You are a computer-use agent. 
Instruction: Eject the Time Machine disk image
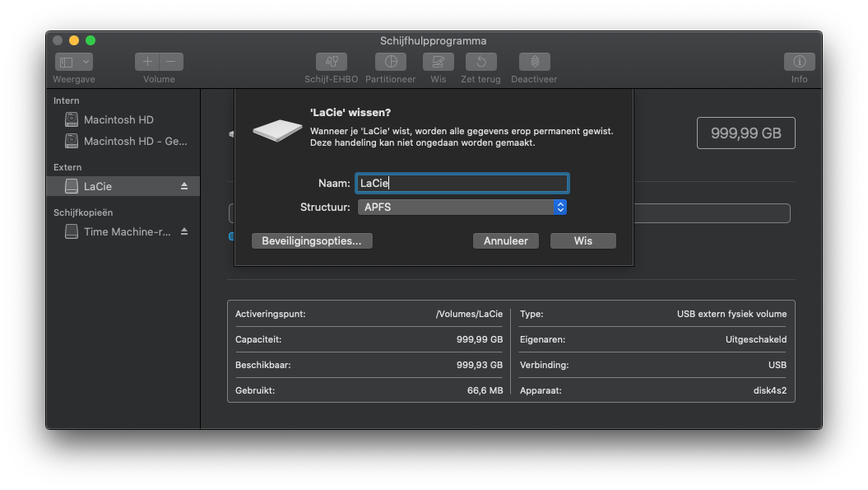184,231
